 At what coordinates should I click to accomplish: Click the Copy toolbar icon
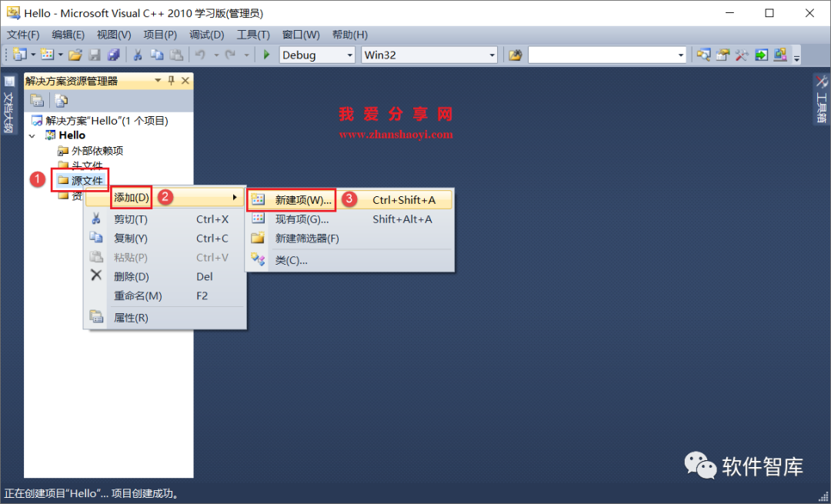(x=157, y=55)
